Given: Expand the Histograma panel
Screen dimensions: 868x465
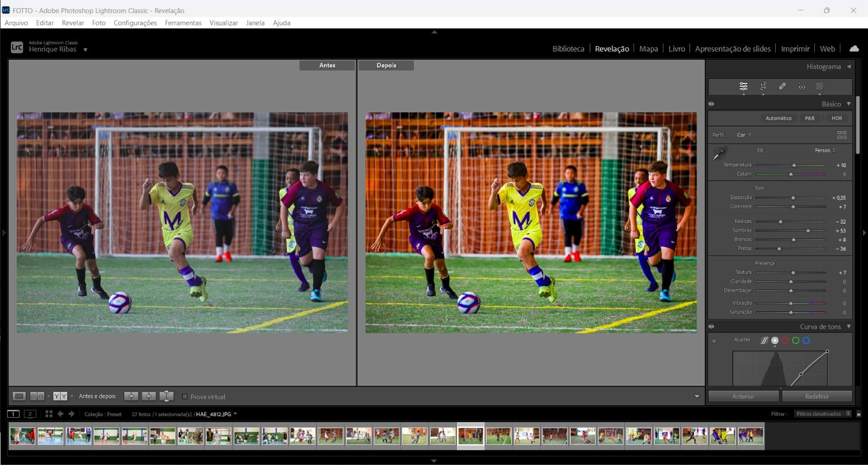Looking at the screenshot, I should [x=848, y=67].
